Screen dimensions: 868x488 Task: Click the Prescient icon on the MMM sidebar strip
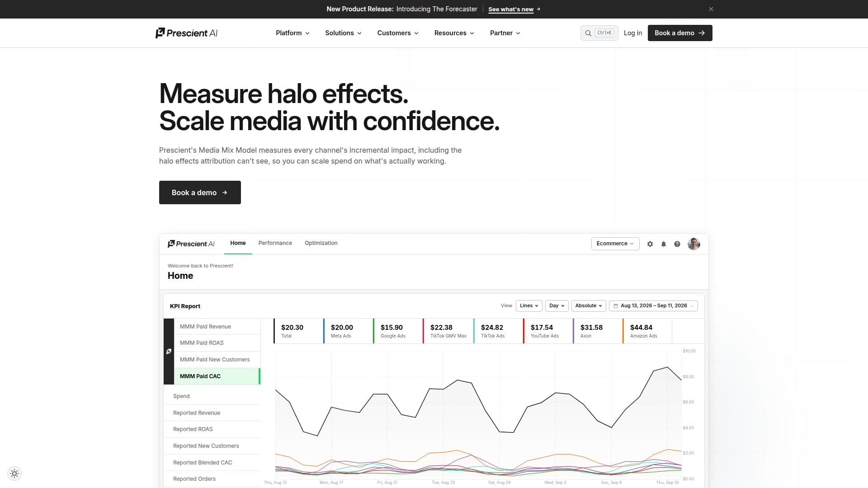click(169, 351)
